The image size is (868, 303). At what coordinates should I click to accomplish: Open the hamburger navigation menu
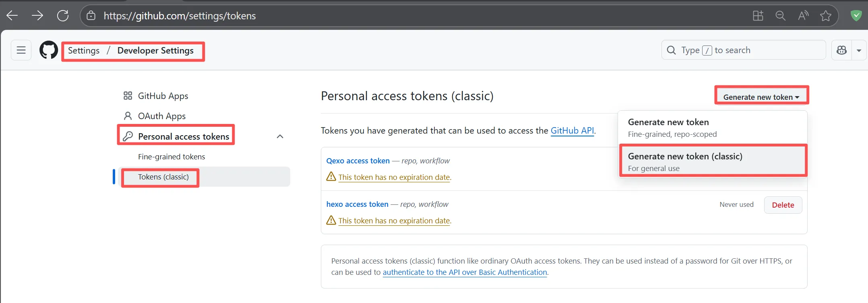tap(21, 50)
